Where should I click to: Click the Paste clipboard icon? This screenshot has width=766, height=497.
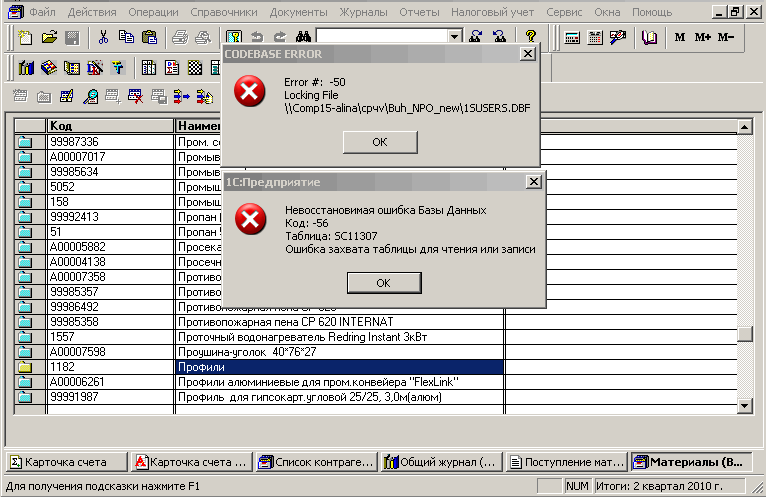149,38
